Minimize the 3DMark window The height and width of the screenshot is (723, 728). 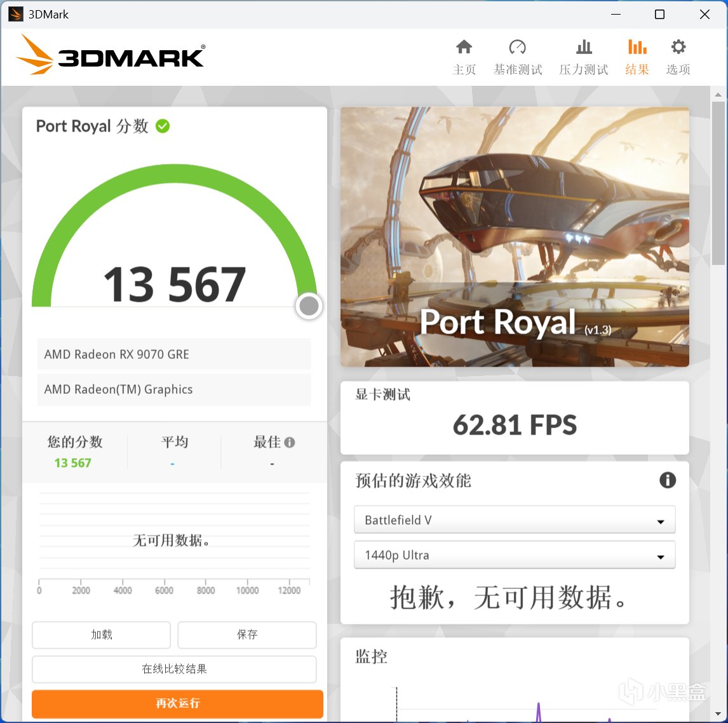pos(616,15)
